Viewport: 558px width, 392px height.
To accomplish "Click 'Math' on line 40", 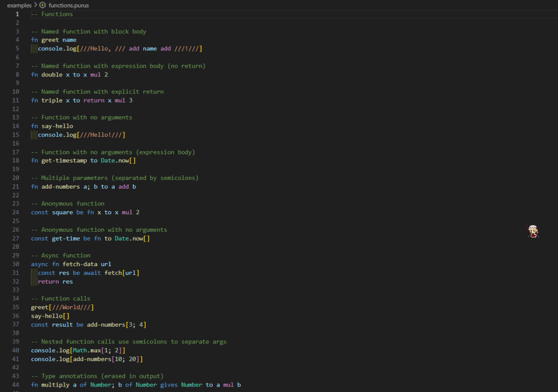I will [x=80, y=350].
